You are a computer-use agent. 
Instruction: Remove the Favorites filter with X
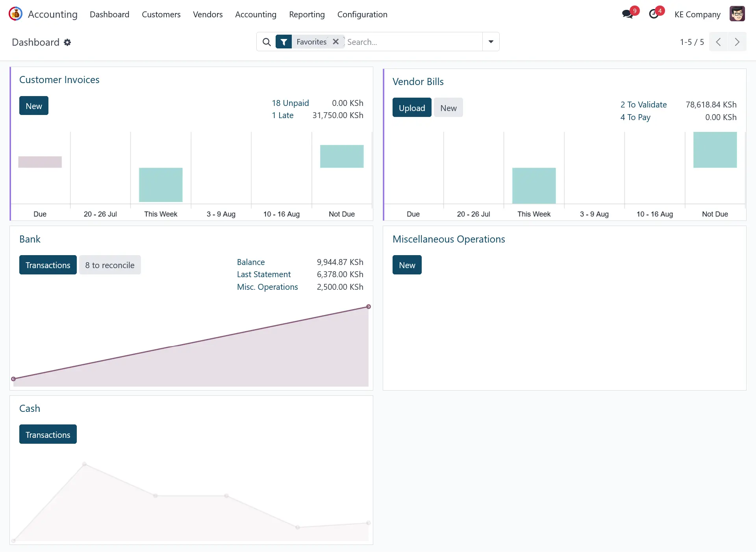[335, 42]
